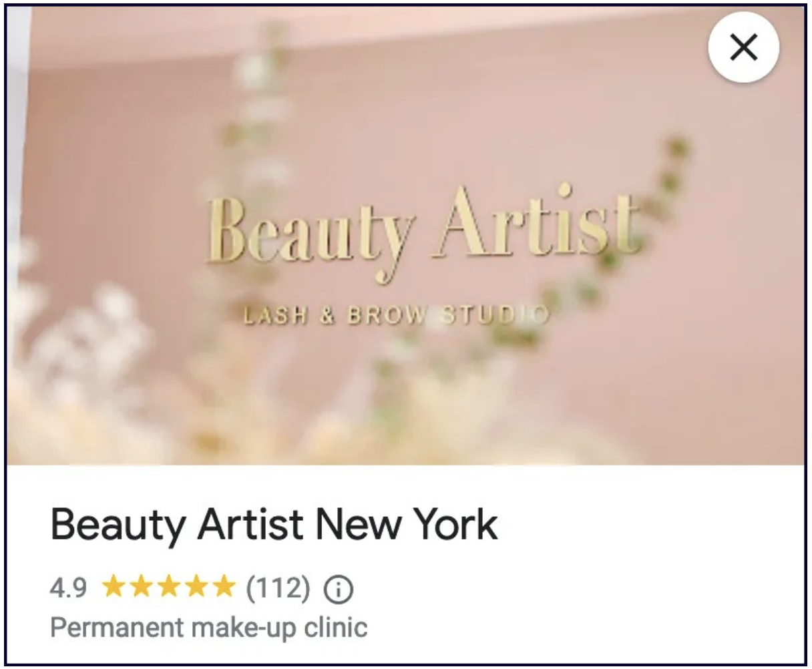Close the Beauty Artist New York card
812x669 pixels.
[743, 47]
